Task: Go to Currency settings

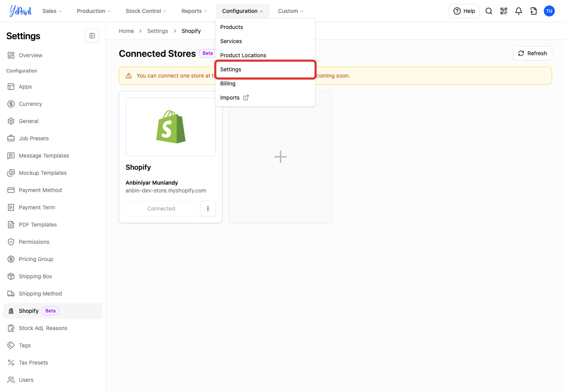Action: 53,104
